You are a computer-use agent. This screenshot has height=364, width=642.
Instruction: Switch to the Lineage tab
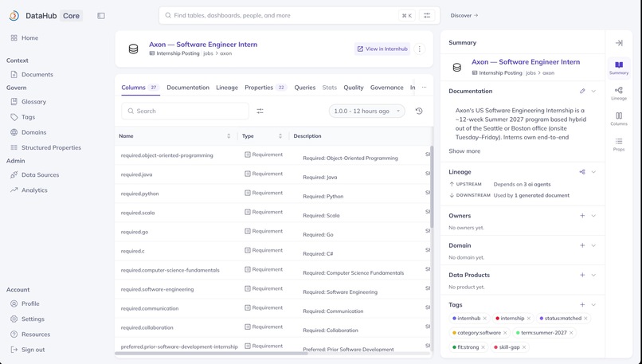pyautogui.click(x=227, y=87)
